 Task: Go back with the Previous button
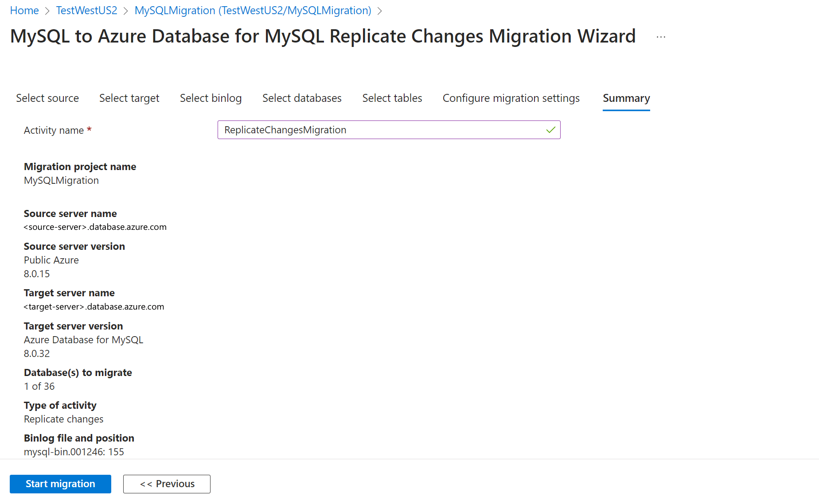tap(167, 484)
